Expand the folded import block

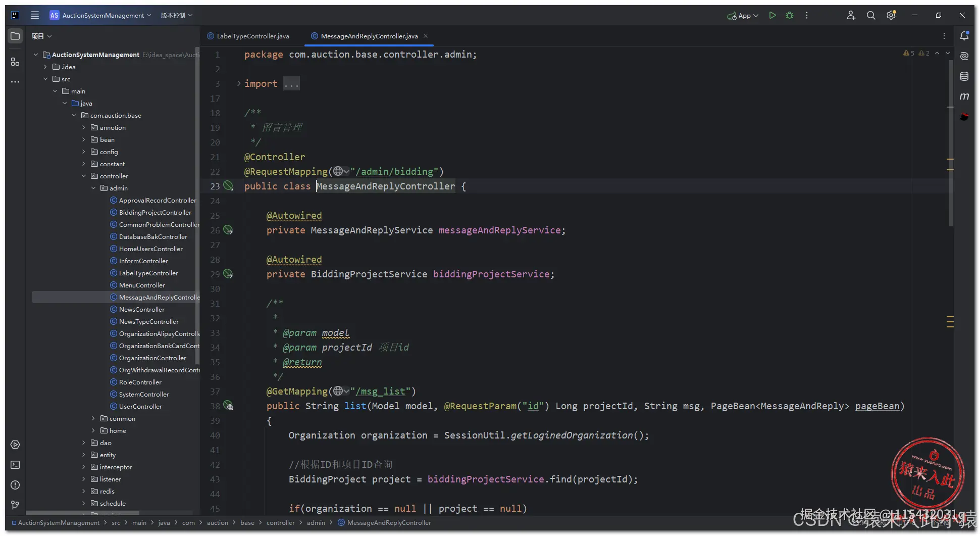point(239,83)
